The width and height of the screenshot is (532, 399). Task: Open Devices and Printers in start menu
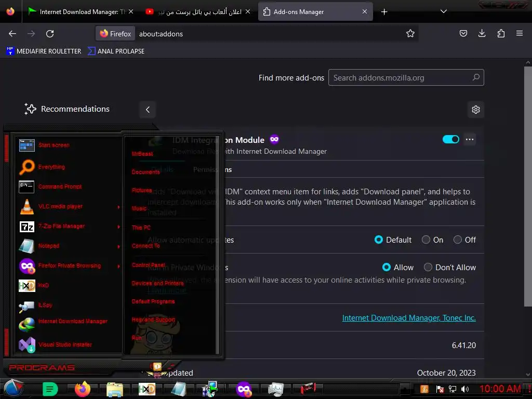157,283
